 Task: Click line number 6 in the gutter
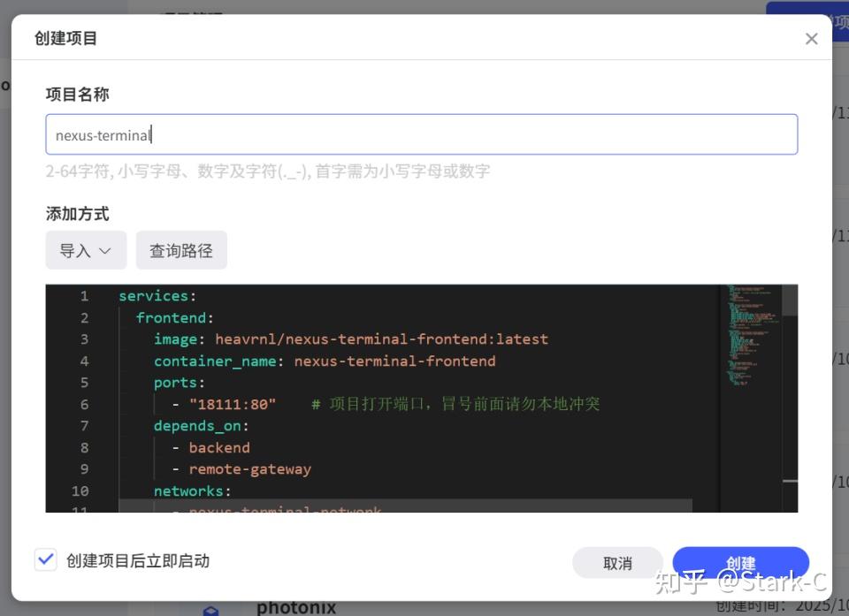tap(84, 404)
